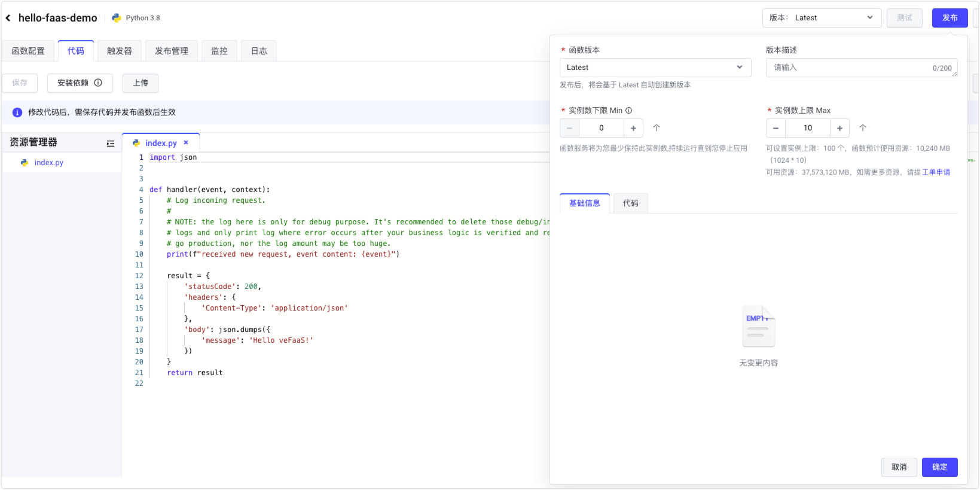The image size is (980, 490).
Task: Close the index.py editor tab
Action: coord(186,142)
